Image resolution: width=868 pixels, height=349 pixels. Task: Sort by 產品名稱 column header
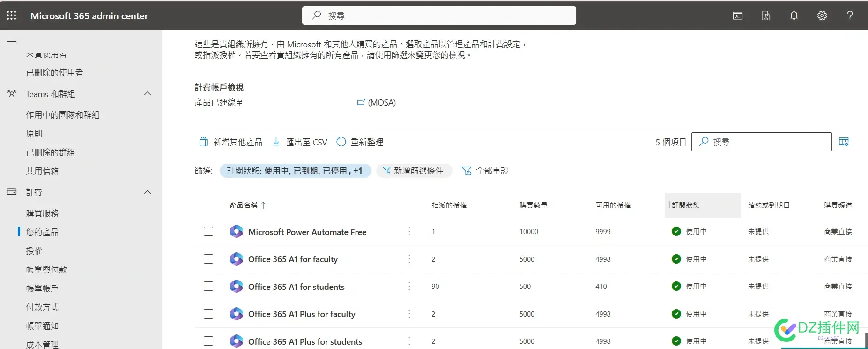coord(247,205)
